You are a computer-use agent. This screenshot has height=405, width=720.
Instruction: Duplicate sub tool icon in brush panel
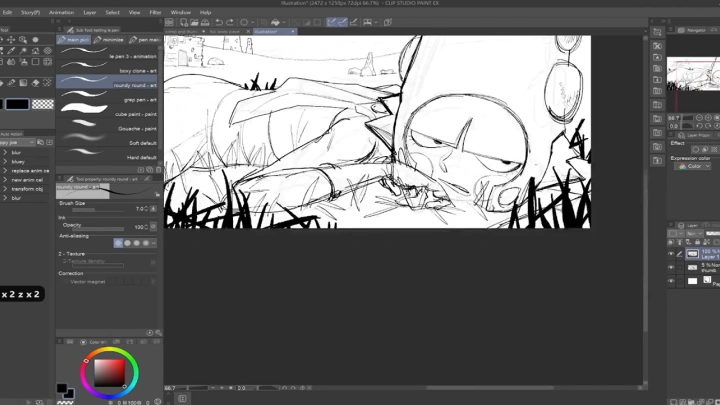(150, 169)
